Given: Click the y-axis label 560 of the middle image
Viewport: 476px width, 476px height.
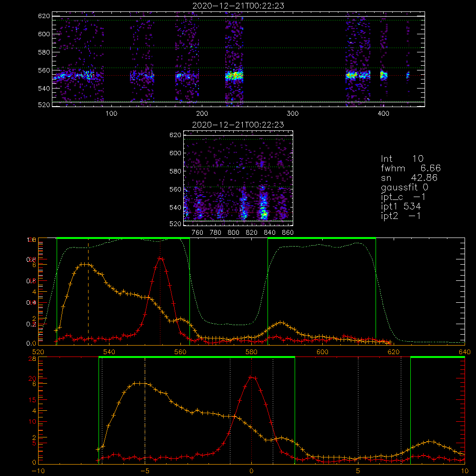Looking at the screenshot, I should pos(175,189).
